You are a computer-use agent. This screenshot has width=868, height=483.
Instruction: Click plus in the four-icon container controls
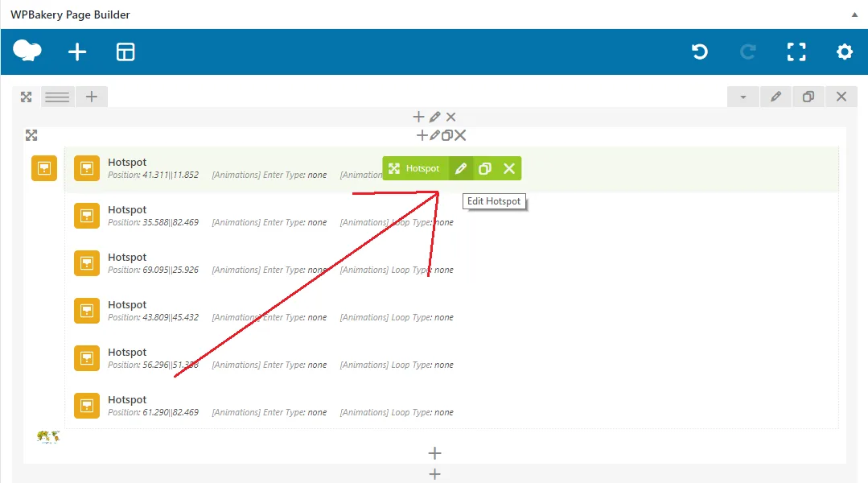click(x=422, y=135)
